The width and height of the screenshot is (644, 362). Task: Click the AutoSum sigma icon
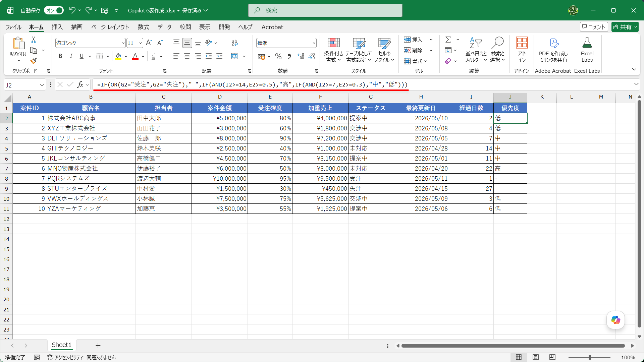click(x=448, y=40)
